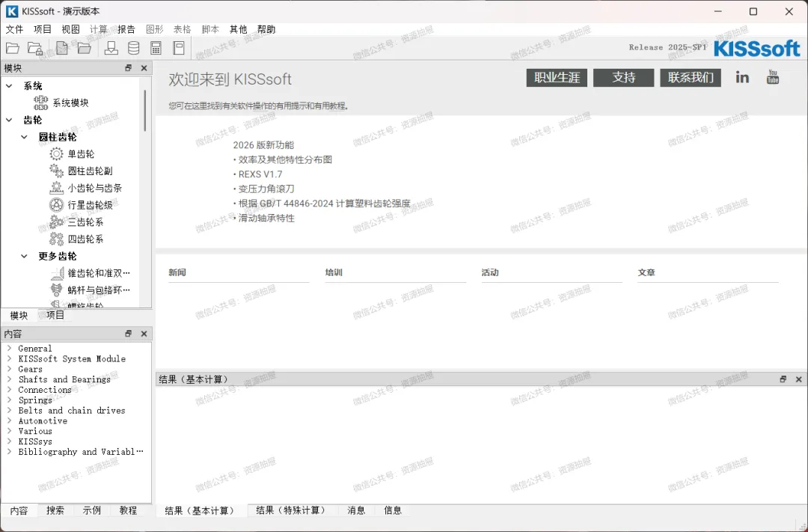Viewport: 808px width, 532px height.
Task: Switch to the 教程 tab
Action: click(x=129, y=510)
